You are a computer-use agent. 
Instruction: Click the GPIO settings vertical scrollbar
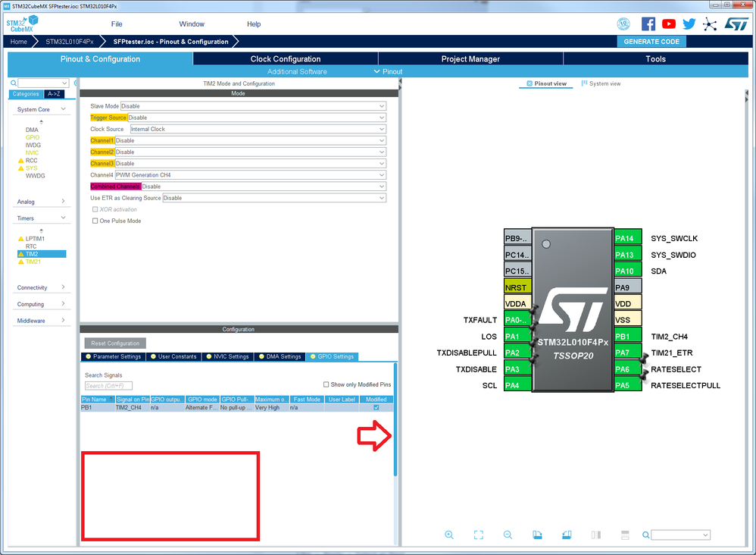coord(395,419)
